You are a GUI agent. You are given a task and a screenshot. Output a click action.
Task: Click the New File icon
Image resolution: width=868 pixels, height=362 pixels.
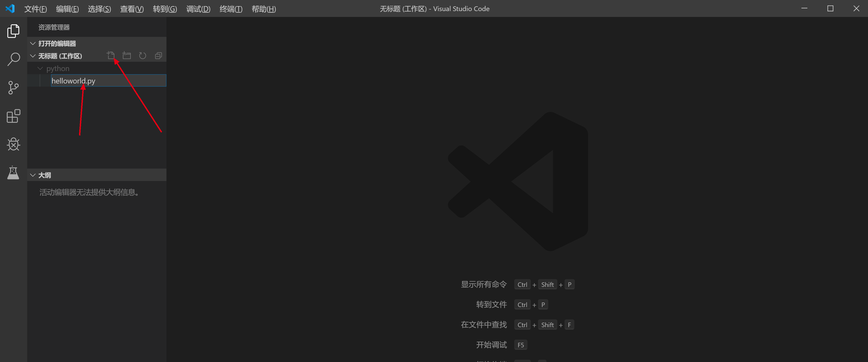(111, 56)
